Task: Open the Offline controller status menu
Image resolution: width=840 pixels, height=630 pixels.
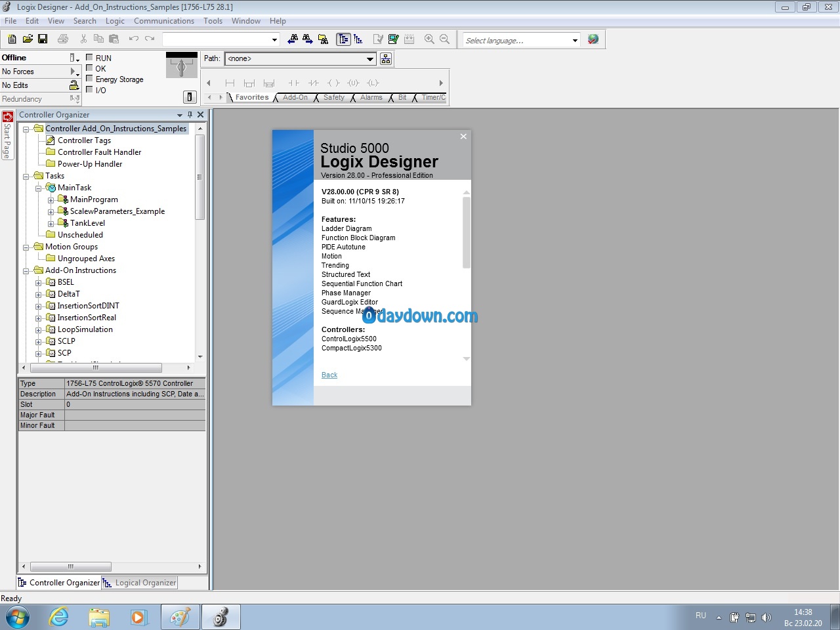Action: tap(74, 58)
